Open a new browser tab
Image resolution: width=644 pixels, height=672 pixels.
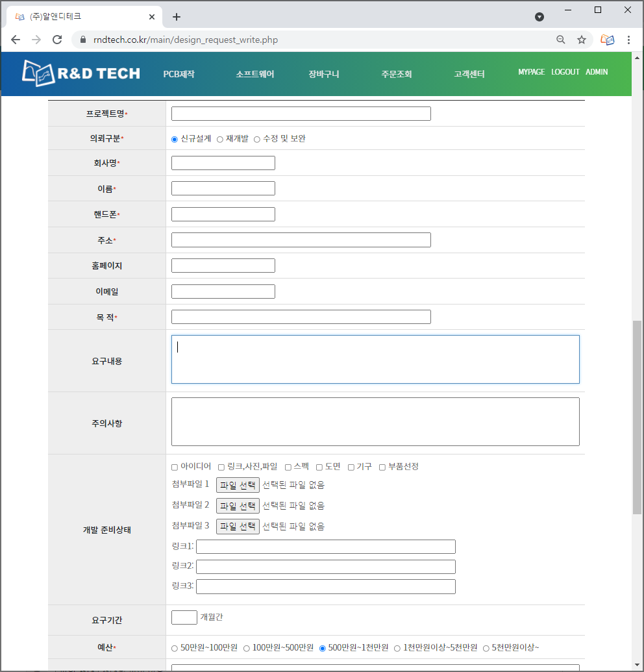[x=177, y=17]
